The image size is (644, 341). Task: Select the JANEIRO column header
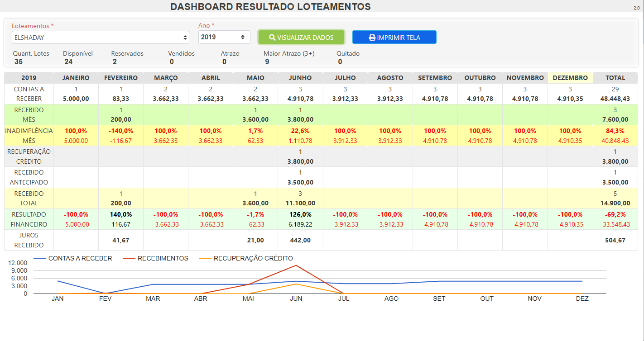76,78
